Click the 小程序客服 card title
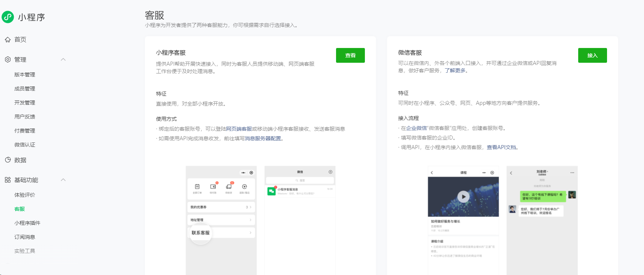 (171, 53)
